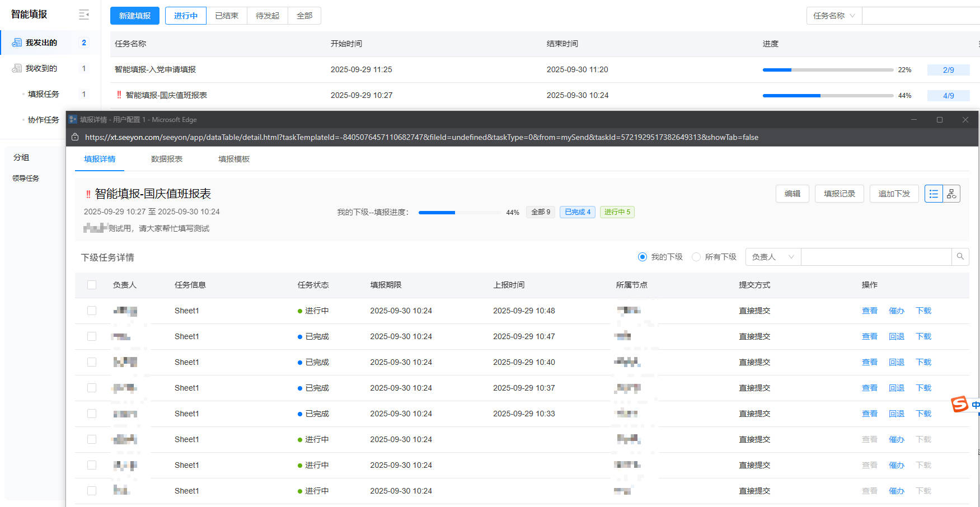
Task: Open the 任务名称 search type dropdown
Action: 834,16
